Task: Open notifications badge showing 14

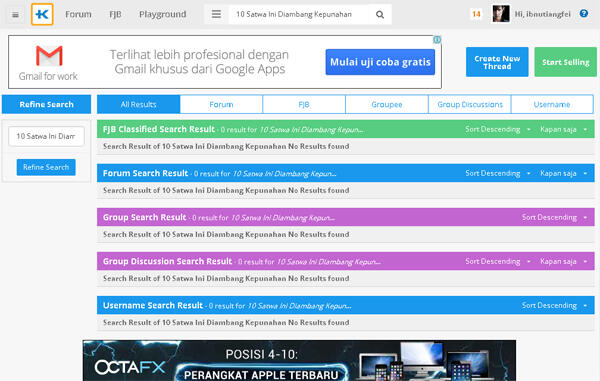Action: tap(476, 14)
